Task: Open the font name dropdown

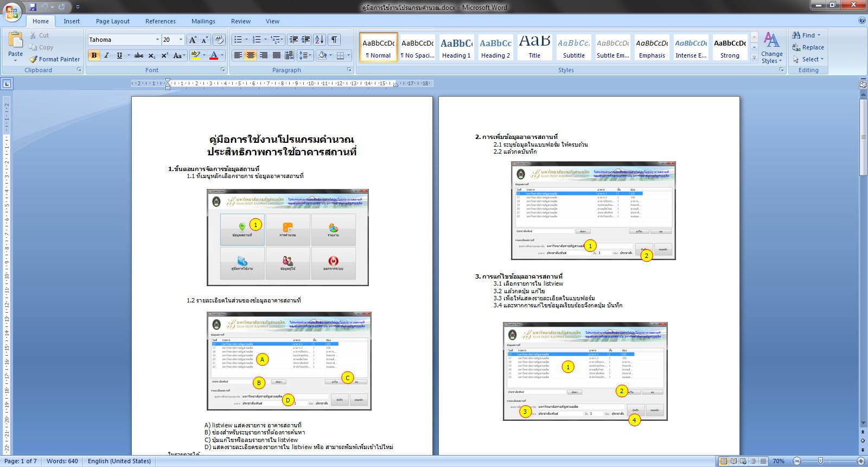Action: coord(157,40)
